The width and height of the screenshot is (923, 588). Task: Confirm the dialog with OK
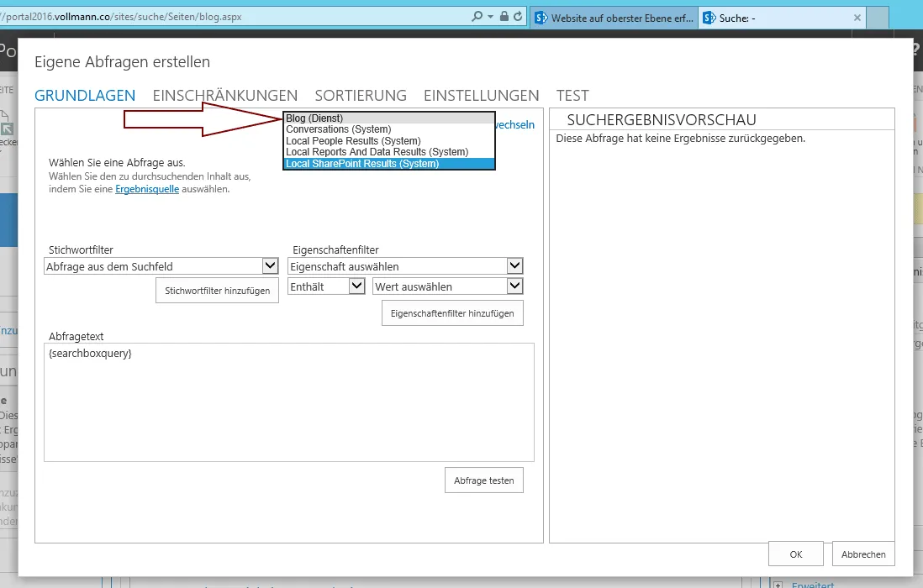pos(796,554)
